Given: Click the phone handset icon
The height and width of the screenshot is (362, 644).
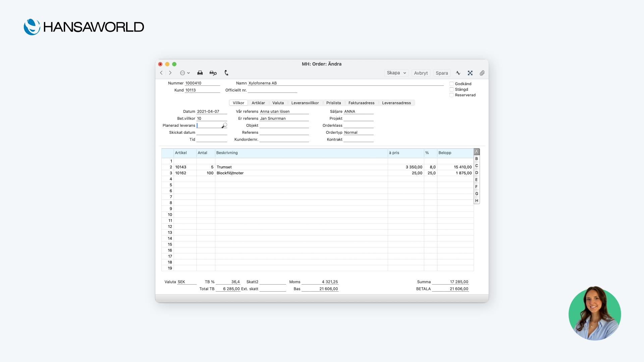Looking at the screenshot, I should (x=226, y=73).
